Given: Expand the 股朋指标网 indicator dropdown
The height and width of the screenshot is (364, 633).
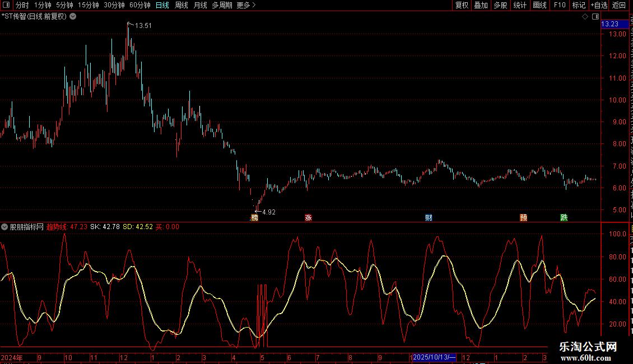Looking at the screenshot, I should (x=4, y=227).
